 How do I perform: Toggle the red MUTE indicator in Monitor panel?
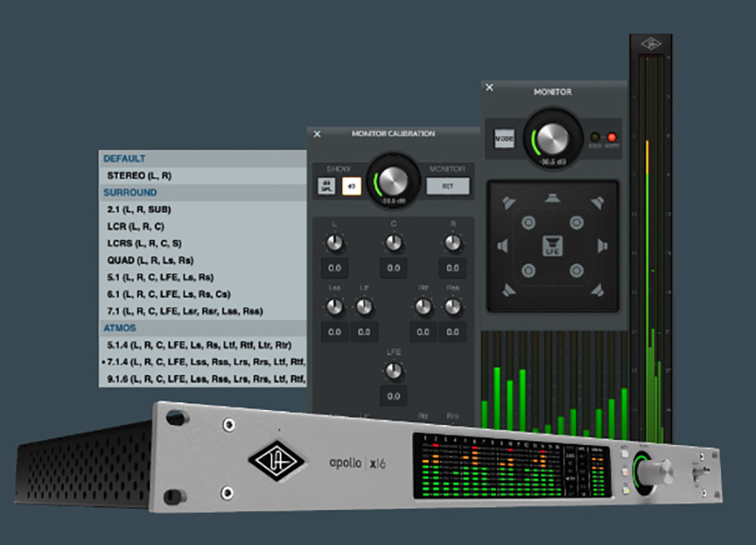click(x=610, y=138)
